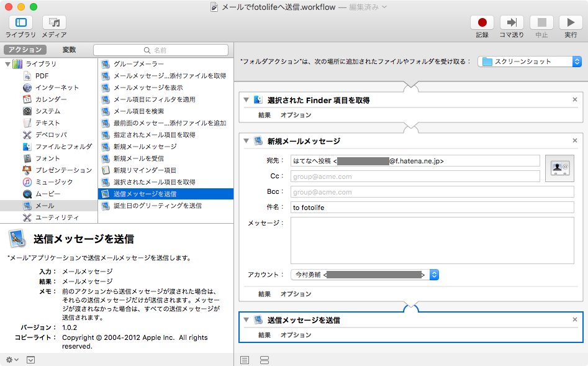Select the 新規リマインダー項目 action
The height and width of the screenshot is (366, 588).
point(165,170)
